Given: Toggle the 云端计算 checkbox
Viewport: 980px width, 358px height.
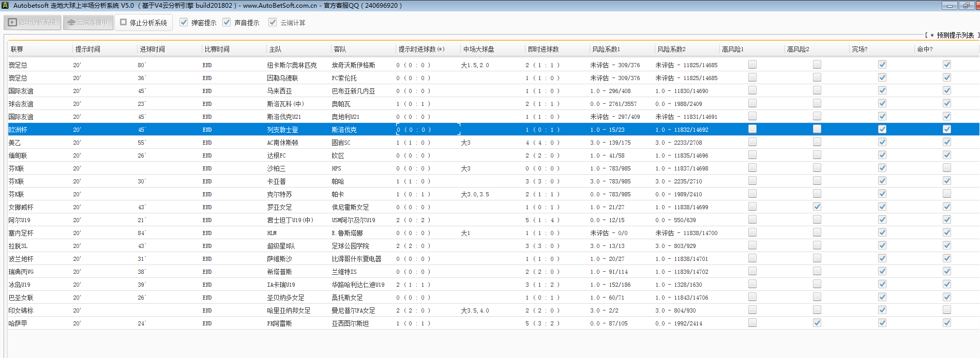Looking at the screenshot, I should (273, 22).
